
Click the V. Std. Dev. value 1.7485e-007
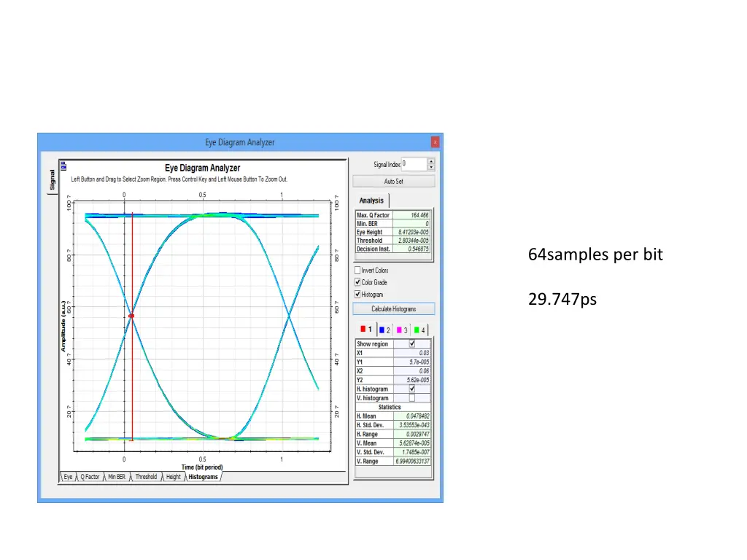(x=412, y=452)
